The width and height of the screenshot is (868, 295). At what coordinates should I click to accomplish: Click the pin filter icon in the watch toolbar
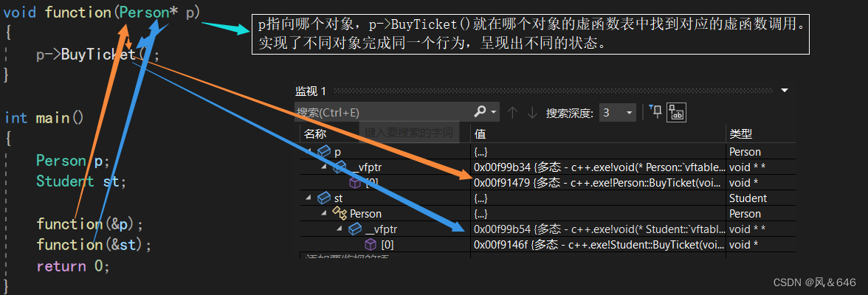655,112
